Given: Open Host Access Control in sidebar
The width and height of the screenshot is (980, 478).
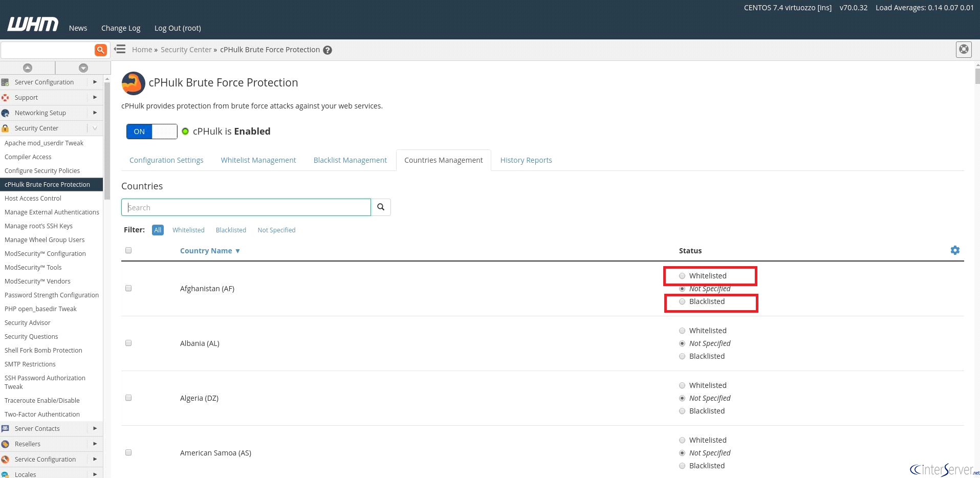Looking at the screenshot, I should 33,199.
